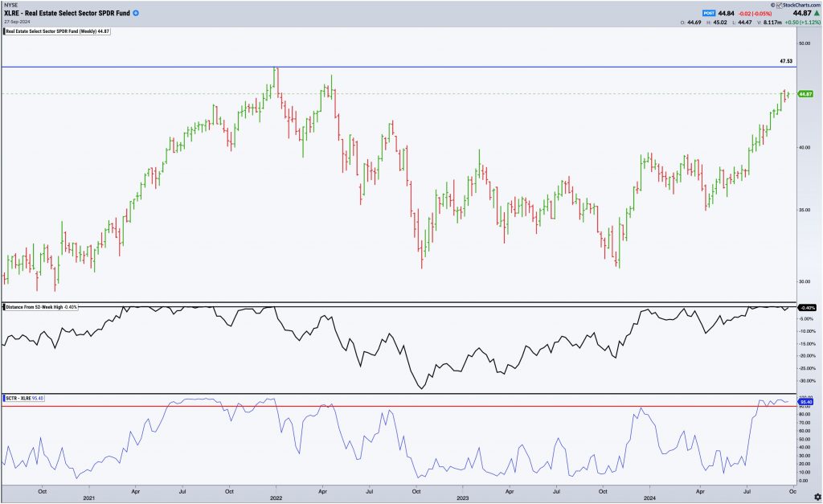Click the green +0.50 (+1.12%) change value
Viewport: 823px width, 504px height.
coord(803,23)
